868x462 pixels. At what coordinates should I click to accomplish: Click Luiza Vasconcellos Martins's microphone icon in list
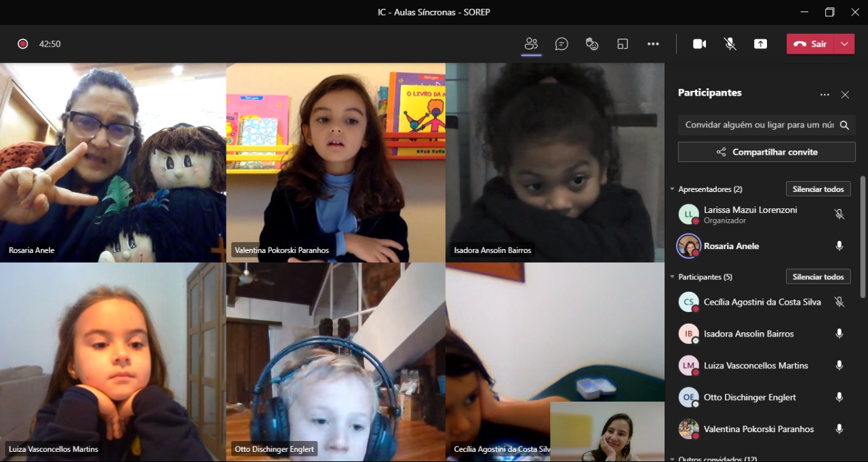[840, 366]
